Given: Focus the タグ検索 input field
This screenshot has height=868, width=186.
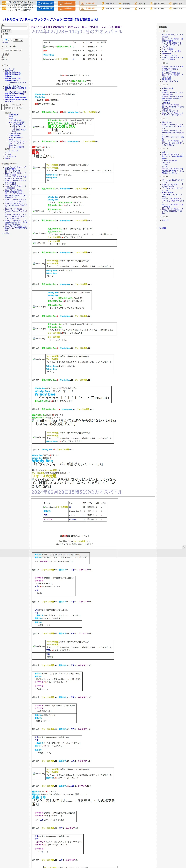Looking at the screenshot, I should 14,36.
